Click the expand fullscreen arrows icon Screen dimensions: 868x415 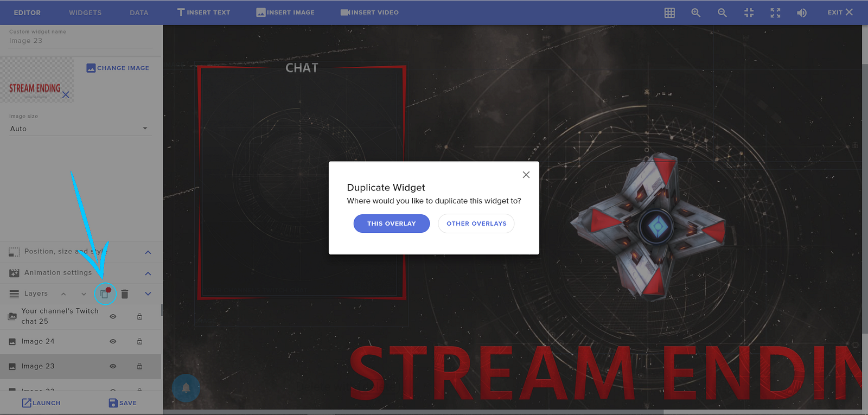(x=775, y=12)
